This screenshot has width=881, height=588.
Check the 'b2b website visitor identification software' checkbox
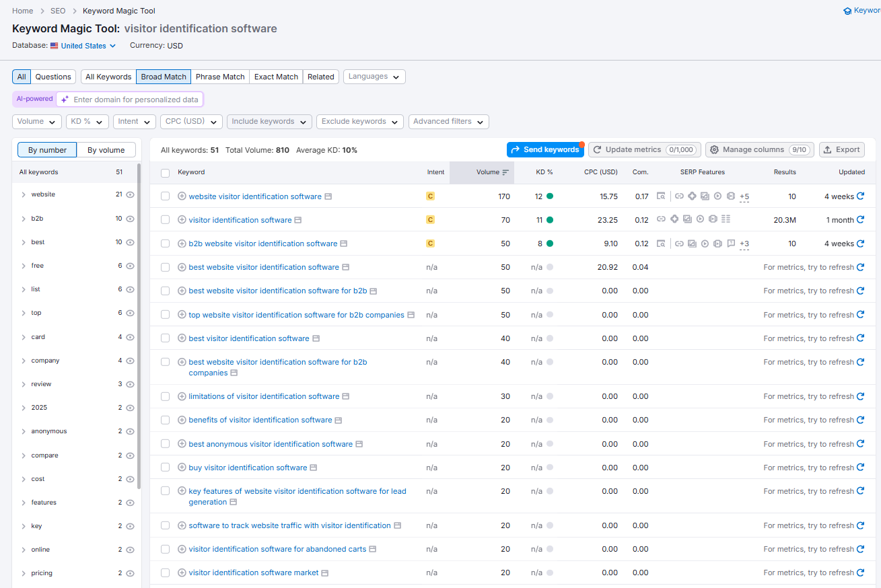165,244
